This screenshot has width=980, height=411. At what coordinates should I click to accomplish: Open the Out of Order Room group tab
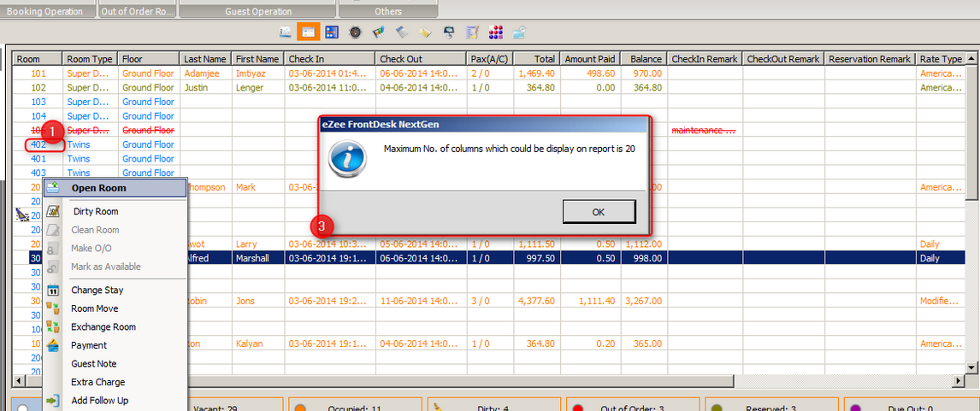tap(138, 9)
